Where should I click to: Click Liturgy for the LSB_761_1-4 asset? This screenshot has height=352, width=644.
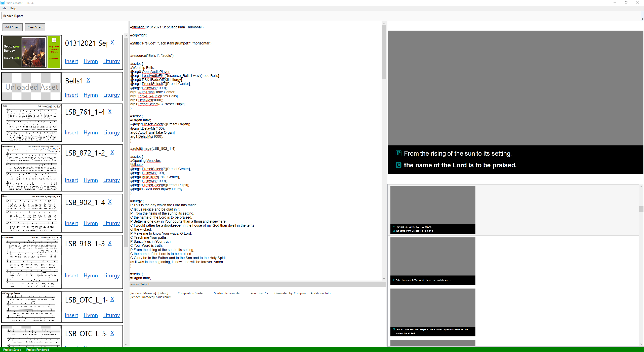point(111,132)
